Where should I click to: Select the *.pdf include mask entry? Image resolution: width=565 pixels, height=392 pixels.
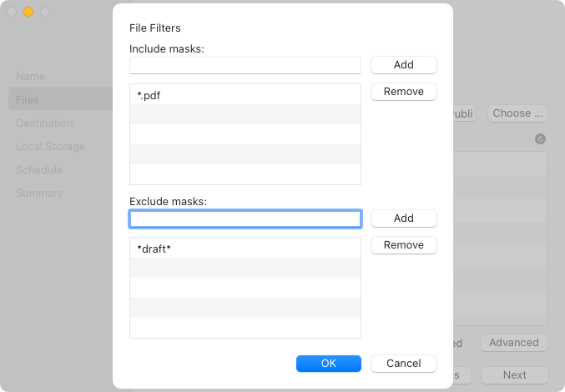(245, 95)
